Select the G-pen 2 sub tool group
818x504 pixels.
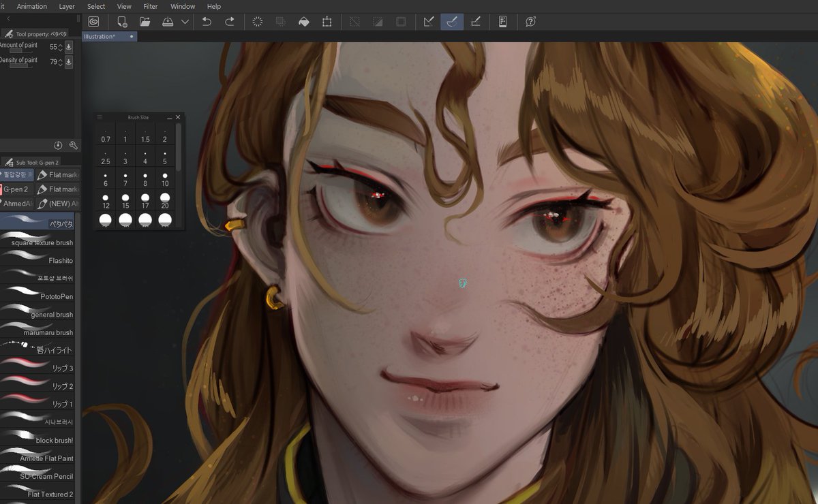click(16, 189)
